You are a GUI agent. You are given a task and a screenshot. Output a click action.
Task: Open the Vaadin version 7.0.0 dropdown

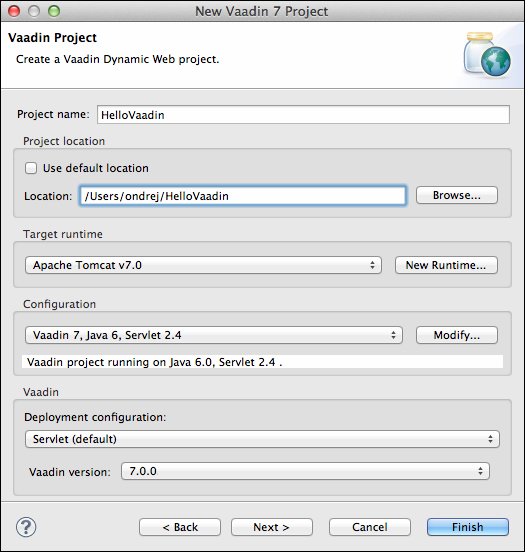[305, 471]
